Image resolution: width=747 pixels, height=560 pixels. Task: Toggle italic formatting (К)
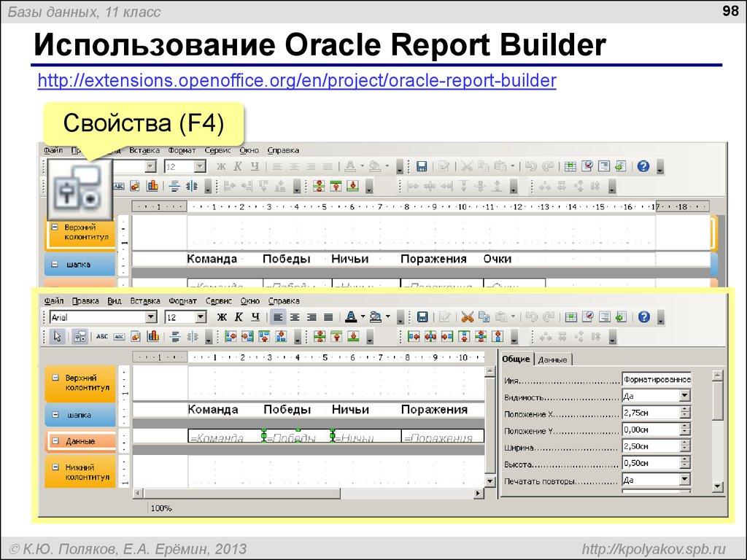tap(238, 317)
